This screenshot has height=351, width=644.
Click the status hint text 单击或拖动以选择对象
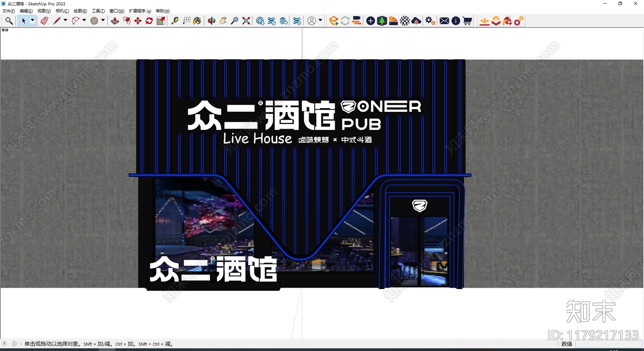(x=52, y=344)
